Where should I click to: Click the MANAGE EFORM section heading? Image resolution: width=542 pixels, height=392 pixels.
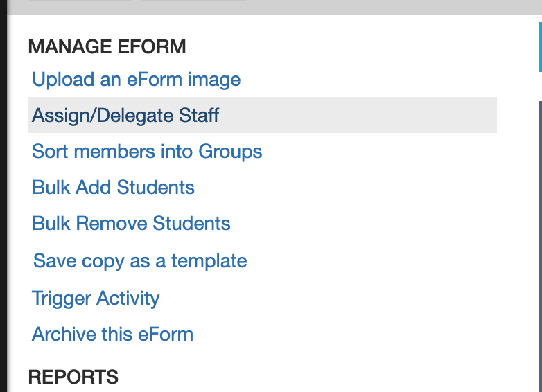point(107,46)
